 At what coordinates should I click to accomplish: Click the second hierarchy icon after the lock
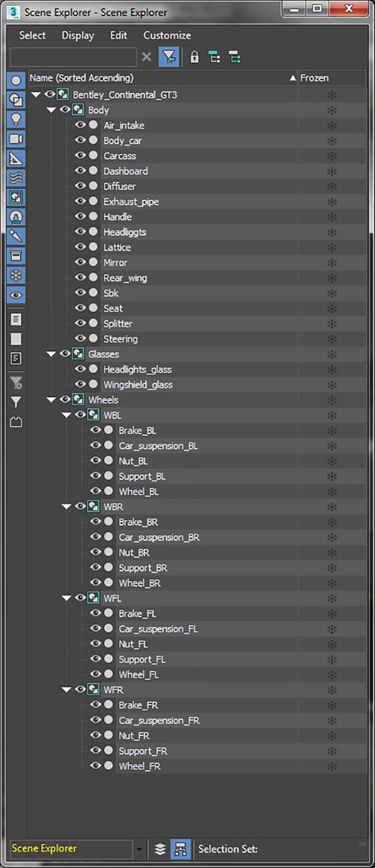[x=234, y=57]
